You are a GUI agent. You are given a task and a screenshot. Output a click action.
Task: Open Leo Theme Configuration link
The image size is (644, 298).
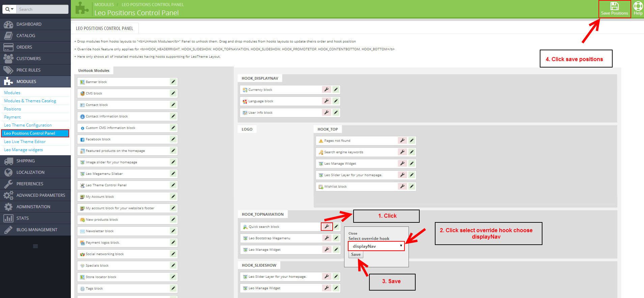(28, 125)
